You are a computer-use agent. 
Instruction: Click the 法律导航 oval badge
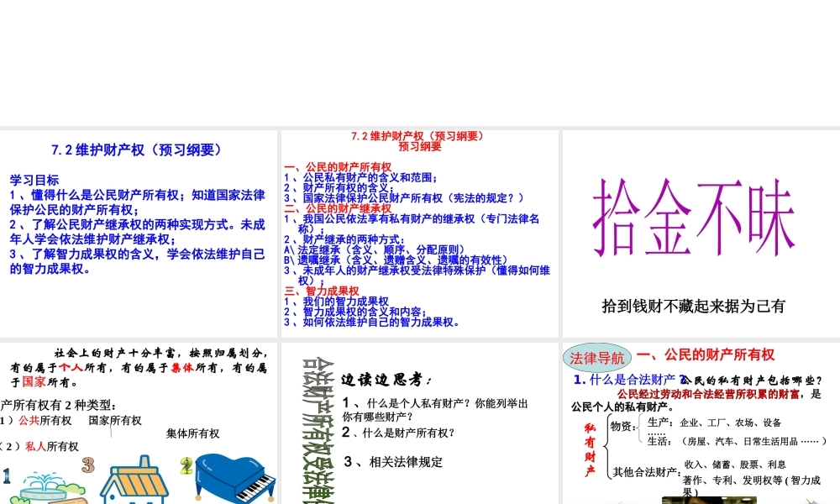click(596, 358)
